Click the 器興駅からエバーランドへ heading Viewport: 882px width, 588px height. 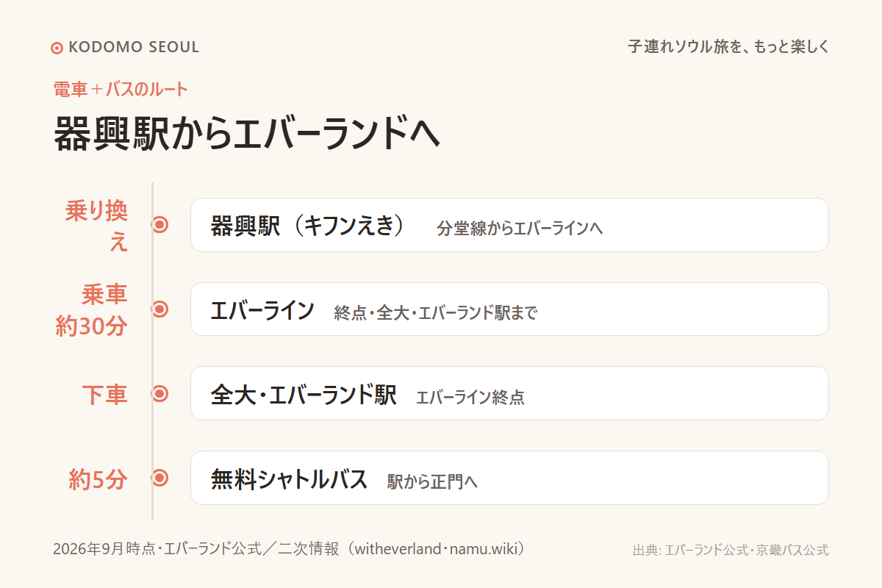coord(247,133)
